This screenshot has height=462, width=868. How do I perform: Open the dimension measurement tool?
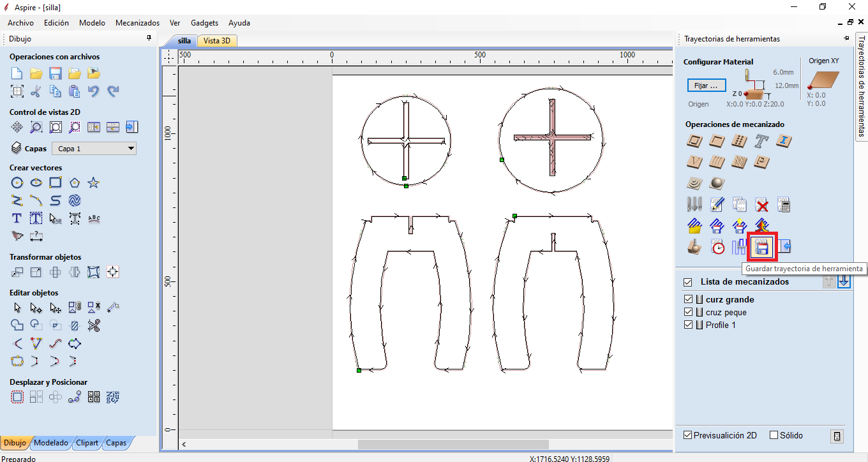pyautogui.click(x=36, y=236)
